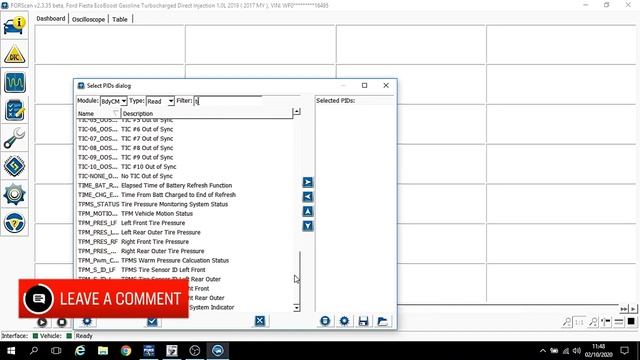Sort PID list by Name column
The width and height of the screenshot is (640, 360).
click(98, 113)
